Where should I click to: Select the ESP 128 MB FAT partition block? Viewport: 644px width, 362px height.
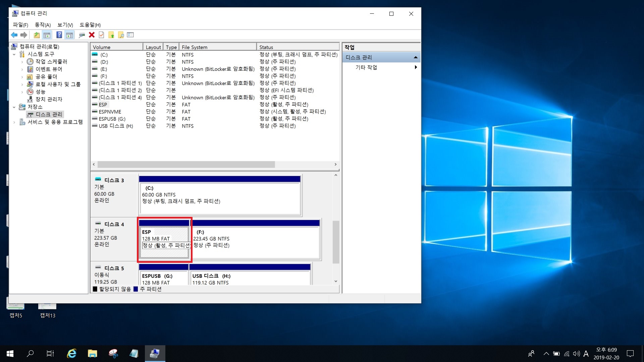click(164, 239)
